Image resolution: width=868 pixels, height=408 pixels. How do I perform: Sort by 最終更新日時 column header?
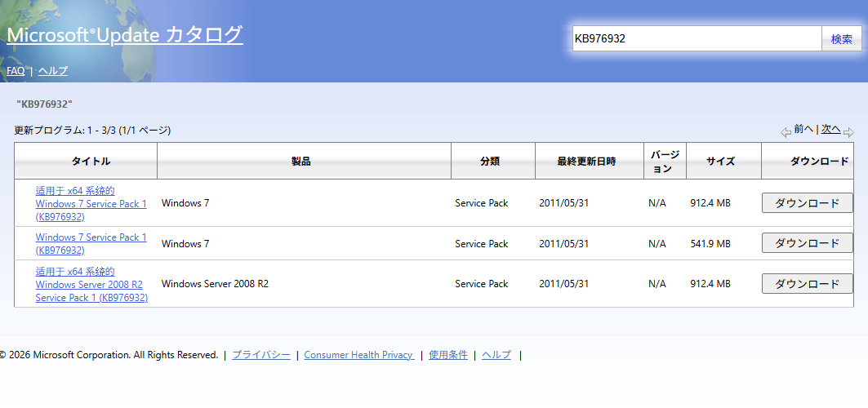(x=586, y=162)
